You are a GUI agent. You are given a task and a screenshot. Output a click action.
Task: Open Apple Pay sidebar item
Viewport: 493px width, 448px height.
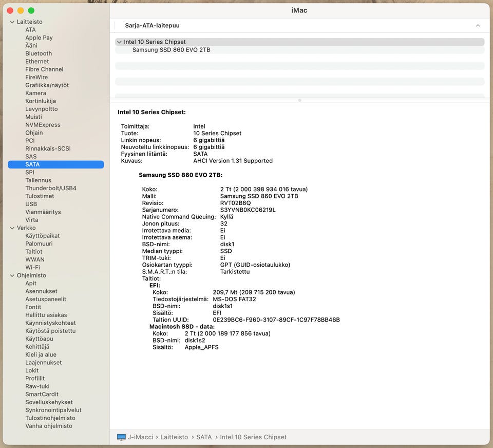click(39, 38)
